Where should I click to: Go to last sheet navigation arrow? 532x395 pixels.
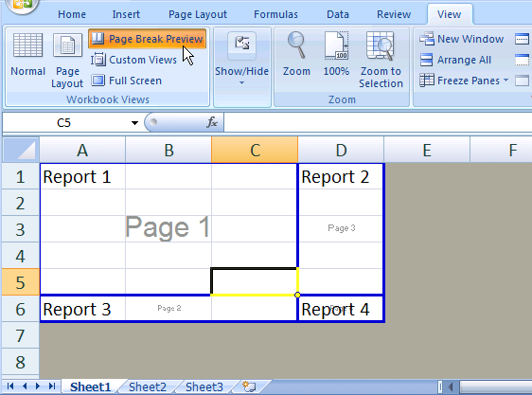[52, 386]
